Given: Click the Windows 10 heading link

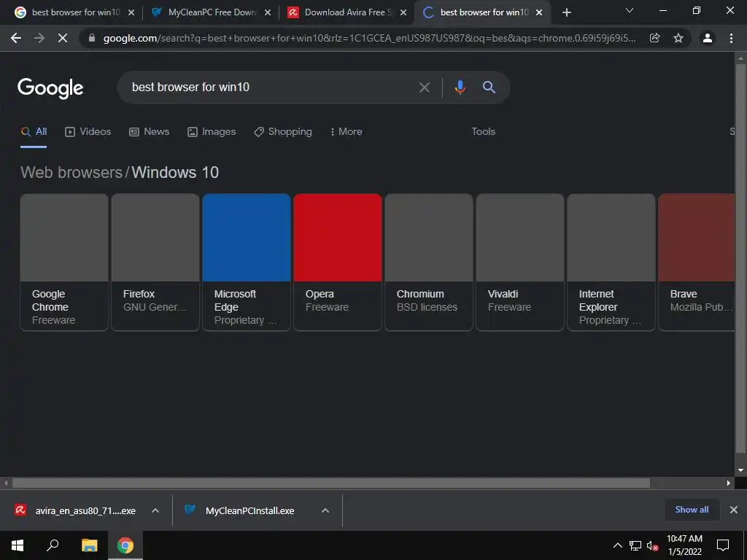Looking at the screenshot, I should point(175,172).
